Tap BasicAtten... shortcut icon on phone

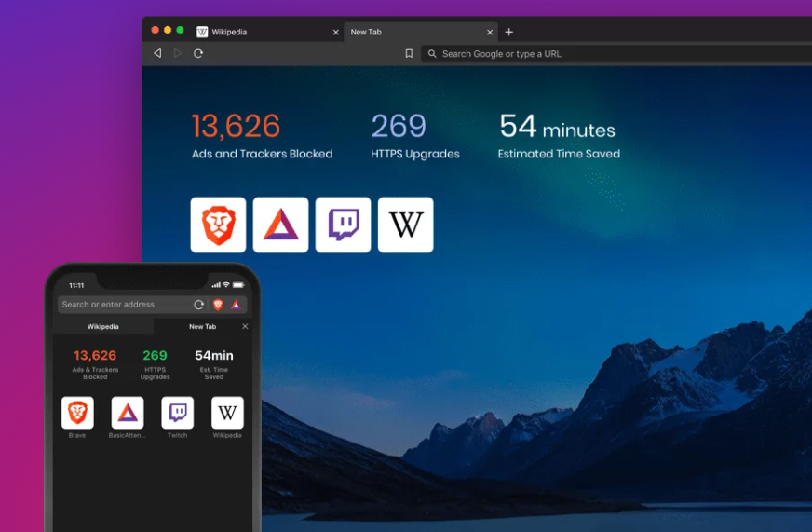pyautogui.click(x=128, y=413)
